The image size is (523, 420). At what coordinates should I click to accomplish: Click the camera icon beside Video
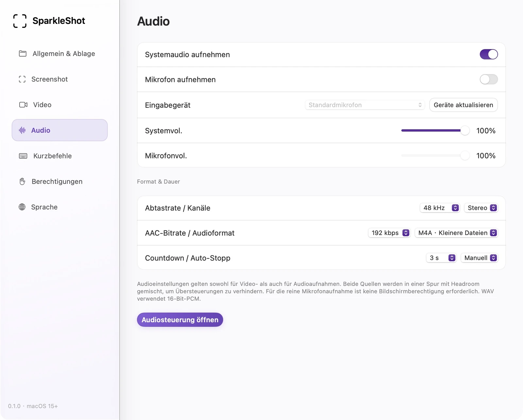click(x=23, y=105)
